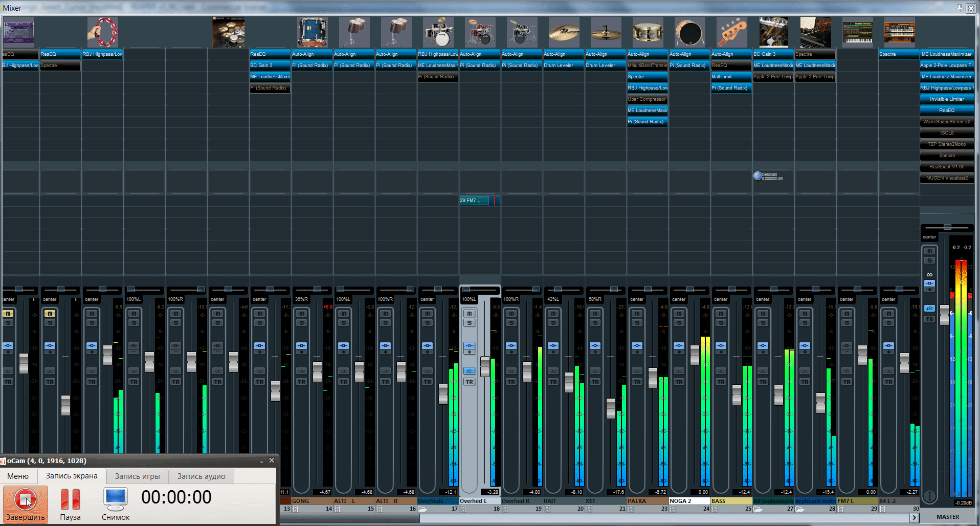Click the Пауза button in oCam
This screenshot has width=980, height=526.
[x=70, y=505]
